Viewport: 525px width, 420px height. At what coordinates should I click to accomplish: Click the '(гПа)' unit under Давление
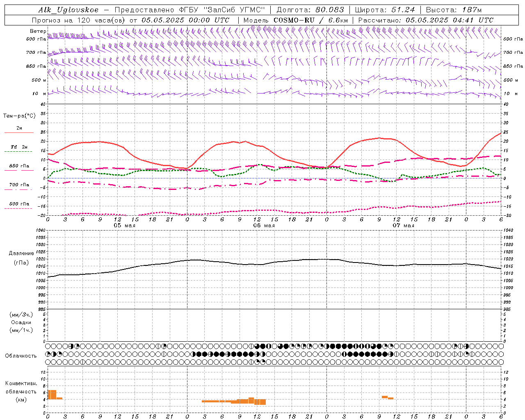point(21,262)
